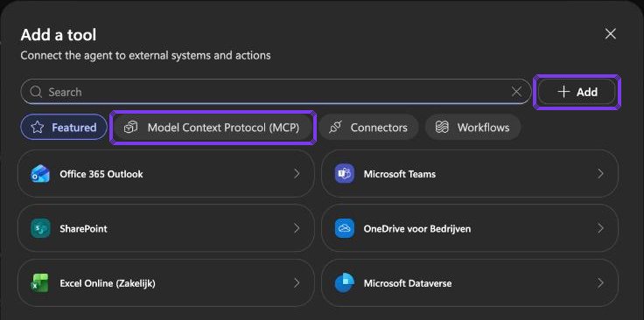Open the Workflows tab
This screenshot has height=320, width=644.
click(x=472, y=128)
